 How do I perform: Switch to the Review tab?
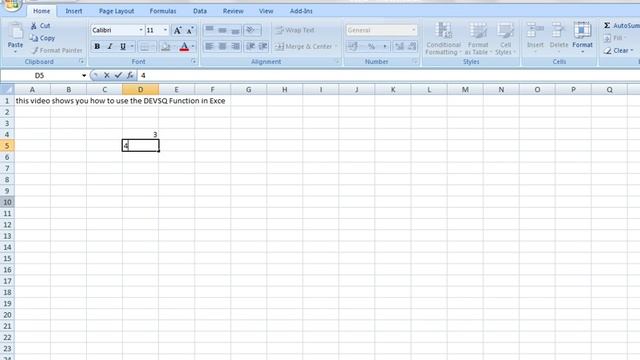233,11
